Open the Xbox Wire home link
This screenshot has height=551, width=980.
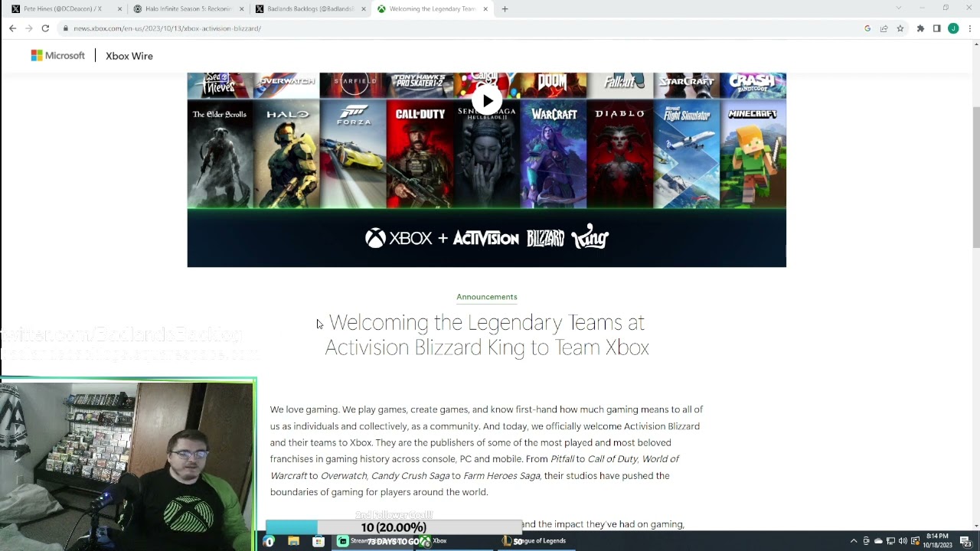pyautogui.click(x=129, y=56)
